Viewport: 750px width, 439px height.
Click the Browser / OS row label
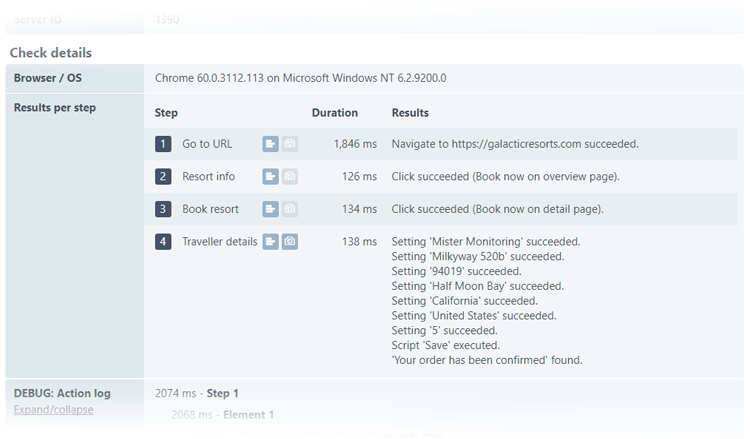click(x=48, y=78)
